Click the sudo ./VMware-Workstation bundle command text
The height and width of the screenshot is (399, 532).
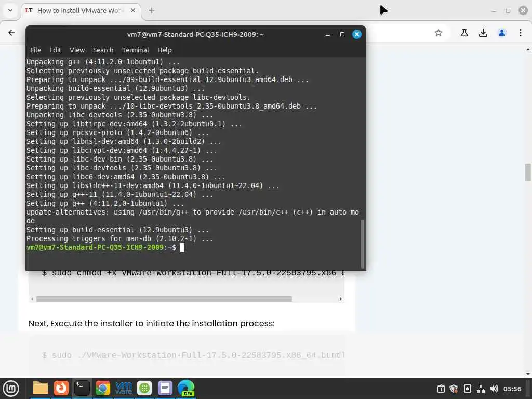[193, 355]
